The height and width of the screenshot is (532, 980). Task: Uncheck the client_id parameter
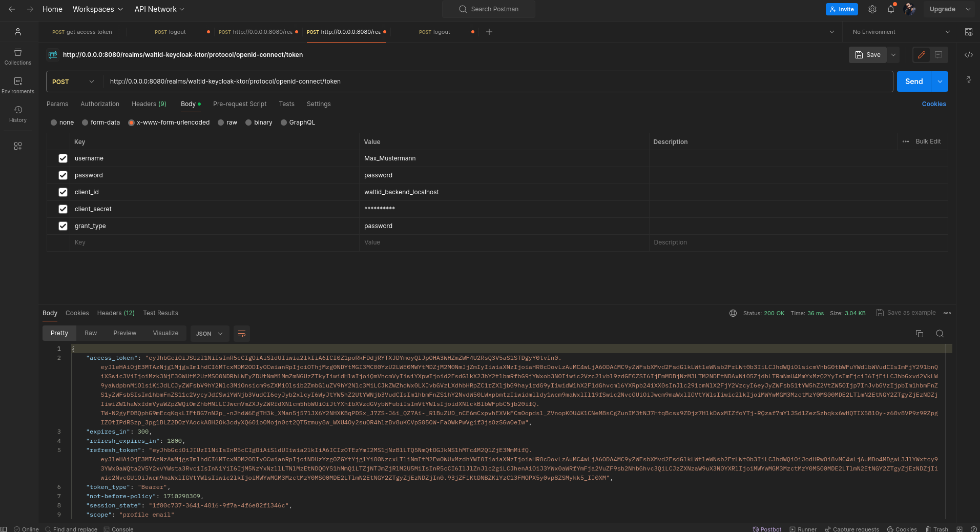63,192
